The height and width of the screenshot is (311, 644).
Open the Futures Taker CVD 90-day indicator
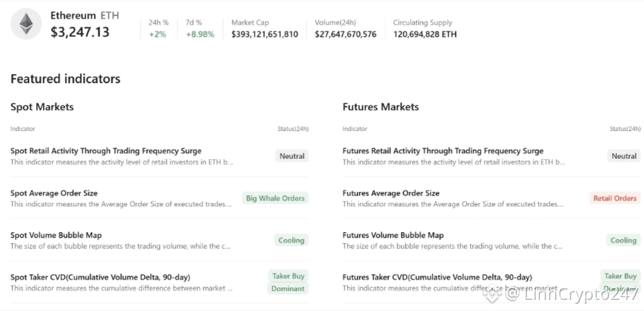[x=437, y=277]
